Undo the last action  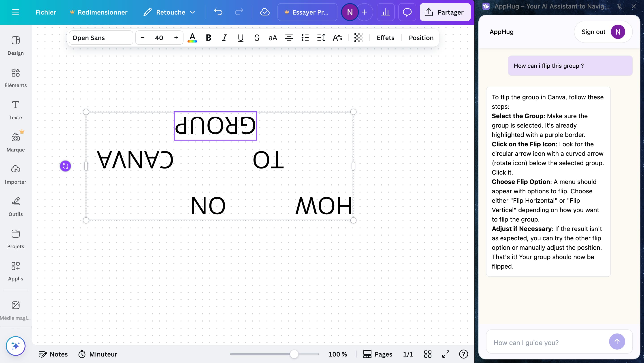(x=218, y=12)
